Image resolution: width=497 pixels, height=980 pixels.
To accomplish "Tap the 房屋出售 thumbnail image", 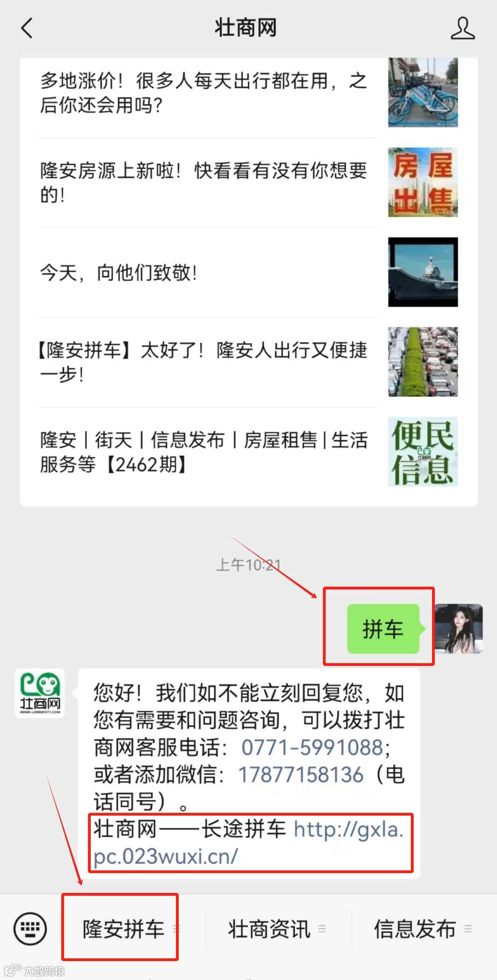I will (423, 182).
